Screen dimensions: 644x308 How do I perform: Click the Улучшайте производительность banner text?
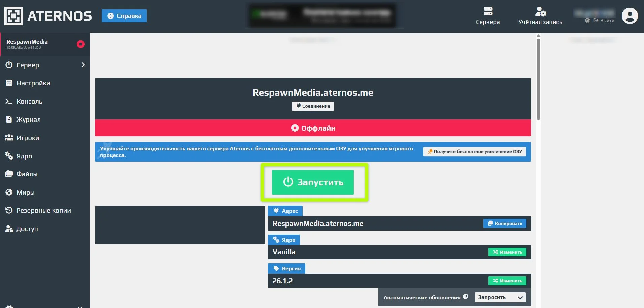pyautogui.click(x=256, y=152)
